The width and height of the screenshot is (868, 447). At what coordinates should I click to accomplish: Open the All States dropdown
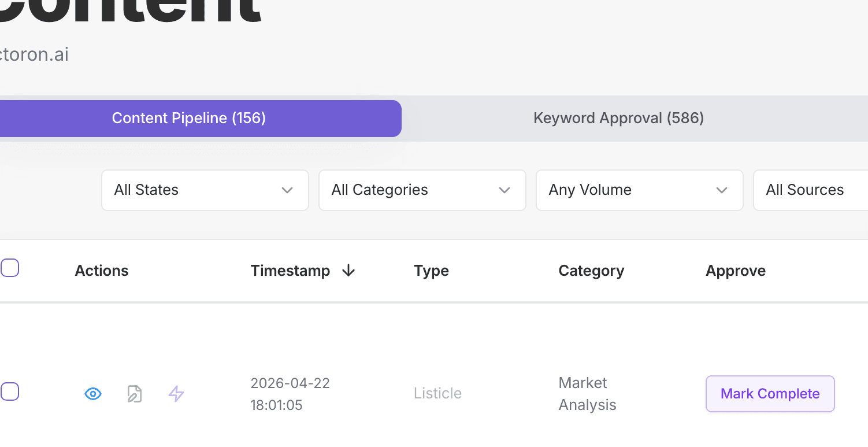205,190
